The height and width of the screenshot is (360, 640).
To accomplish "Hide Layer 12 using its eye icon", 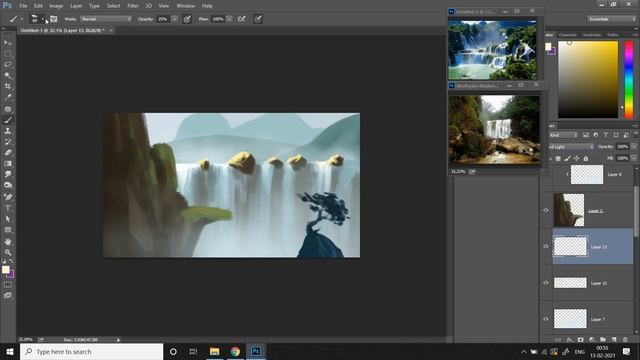I will point(546,283).
